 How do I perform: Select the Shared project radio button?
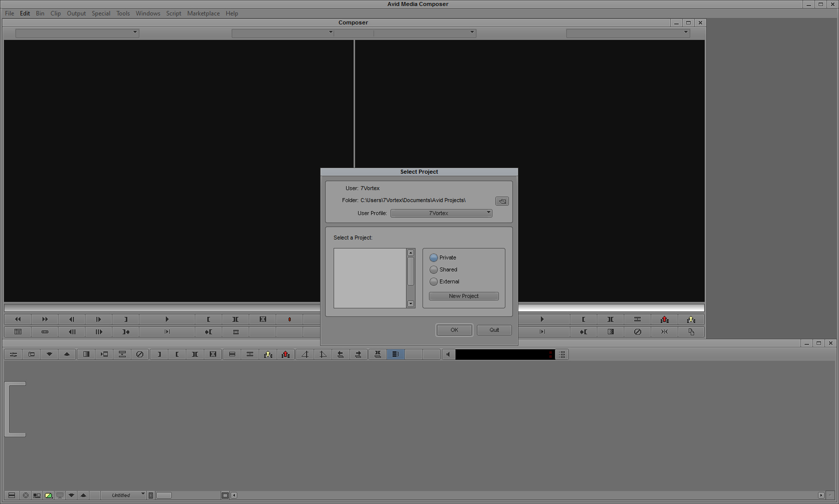point(433,269)
